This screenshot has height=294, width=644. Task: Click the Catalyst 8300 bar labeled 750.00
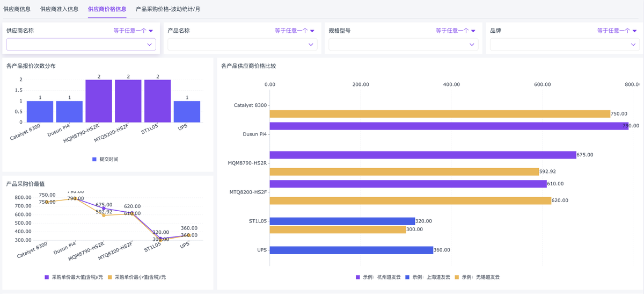440,114
